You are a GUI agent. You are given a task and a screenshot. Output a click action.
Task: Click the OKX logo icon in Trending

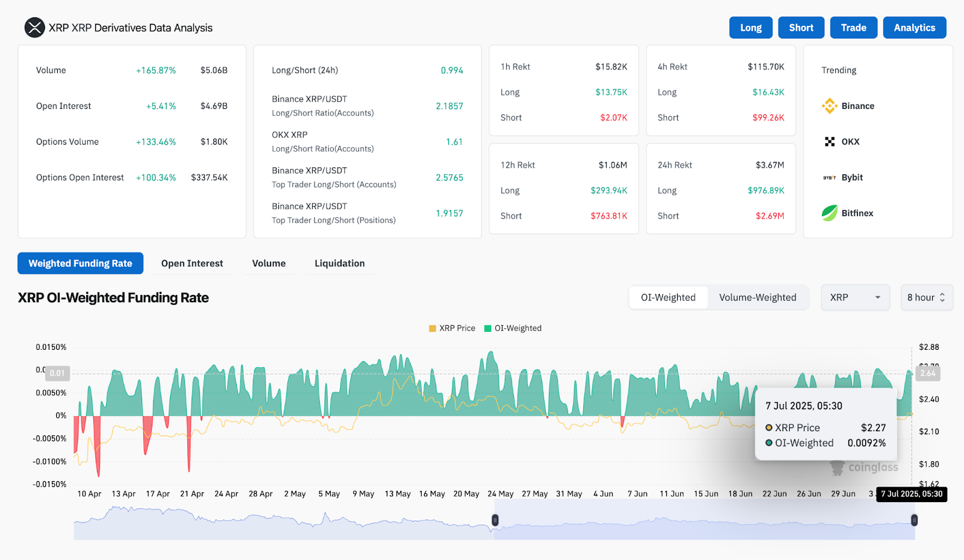[830, 142]
